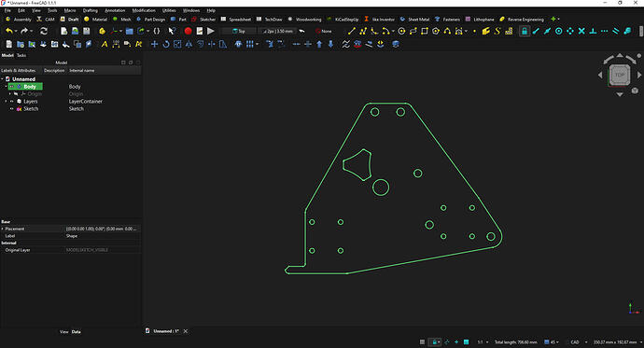This screenshot has width=644, height=348.
Task: Click the red macro record button
Action: click(x=189, y=31)
